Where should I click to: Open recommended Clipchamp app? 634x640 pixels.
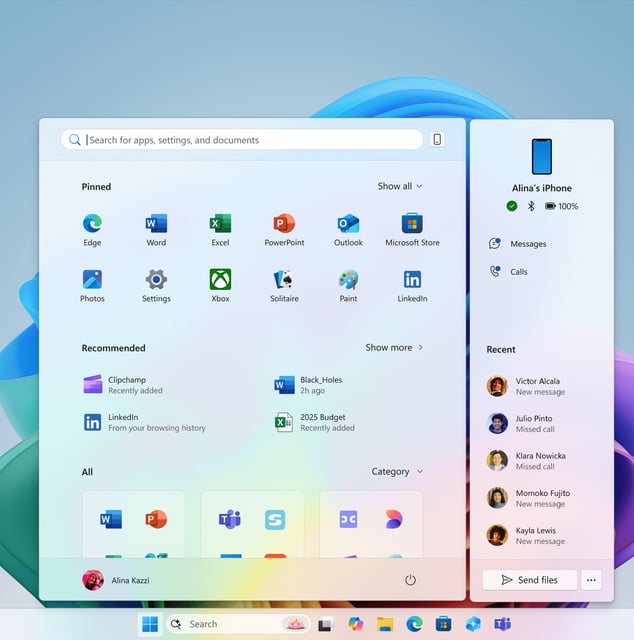click(x=123, y=384)
